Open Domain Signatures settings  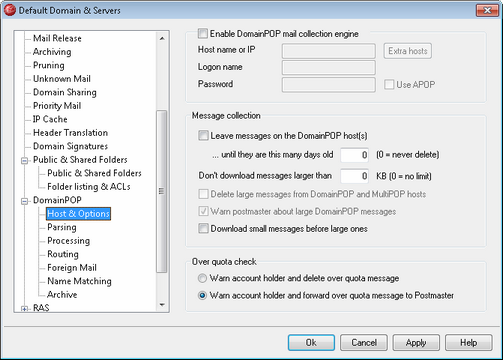pos(70,146)
